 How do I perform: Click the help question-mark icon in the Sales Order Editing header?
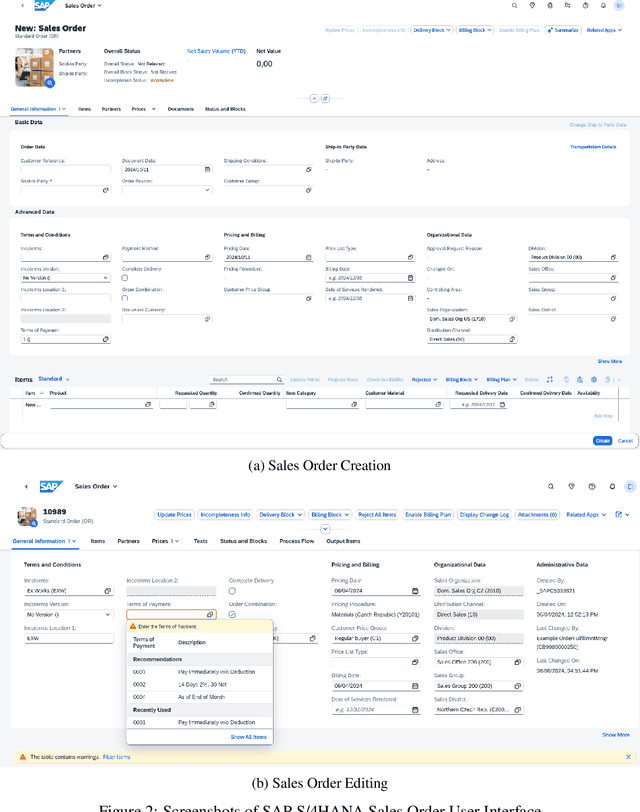(x=592, y=486)
